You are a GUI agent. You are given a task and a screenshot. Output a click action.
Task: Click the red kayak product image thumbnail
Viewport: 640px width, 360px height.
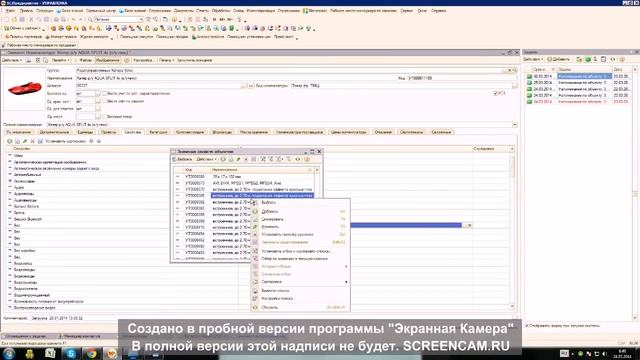24,88
